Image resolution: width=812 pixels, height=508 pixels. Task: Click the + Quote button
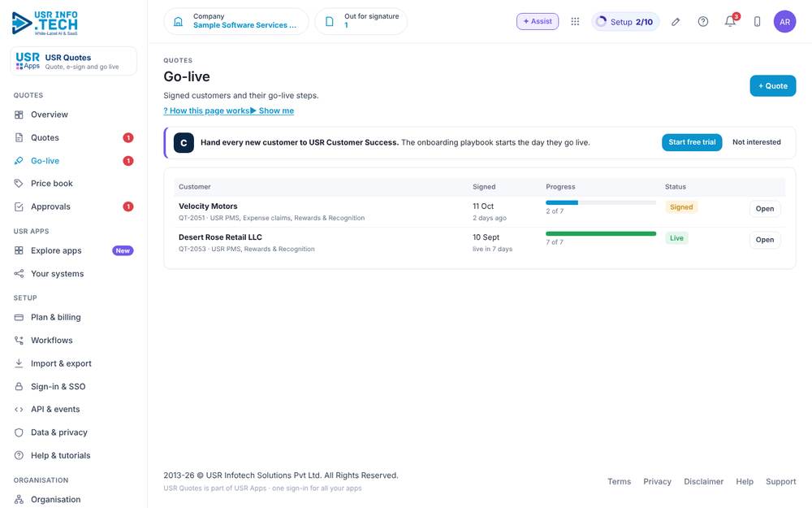coord(773,86)
